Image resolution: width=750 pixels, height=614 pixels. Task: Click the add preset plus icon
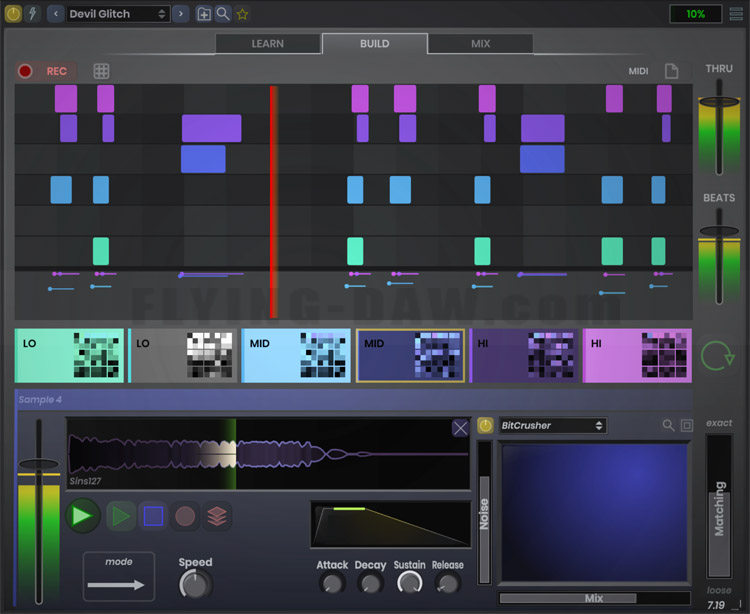(204, 14)
